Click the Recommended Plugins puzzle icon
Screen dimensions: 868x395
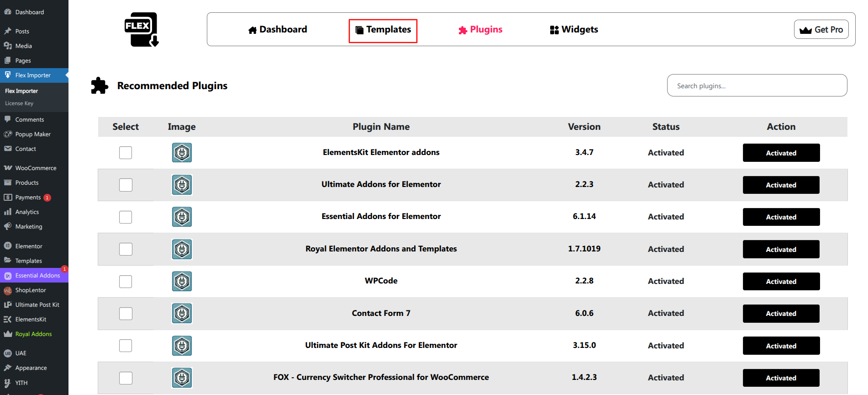pyautogui.click(x=100, y=85)
